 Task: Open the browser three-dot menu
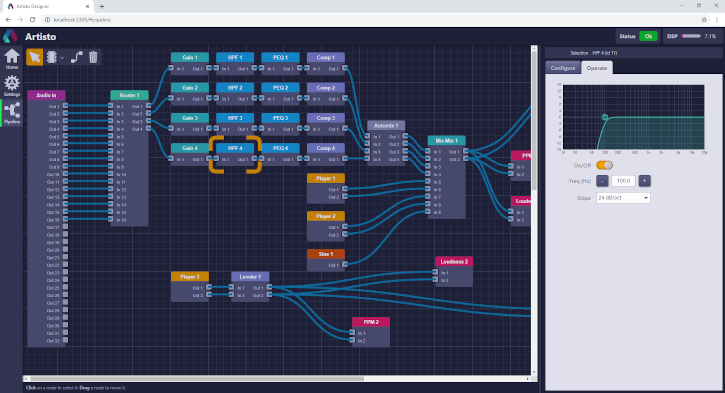717,20
